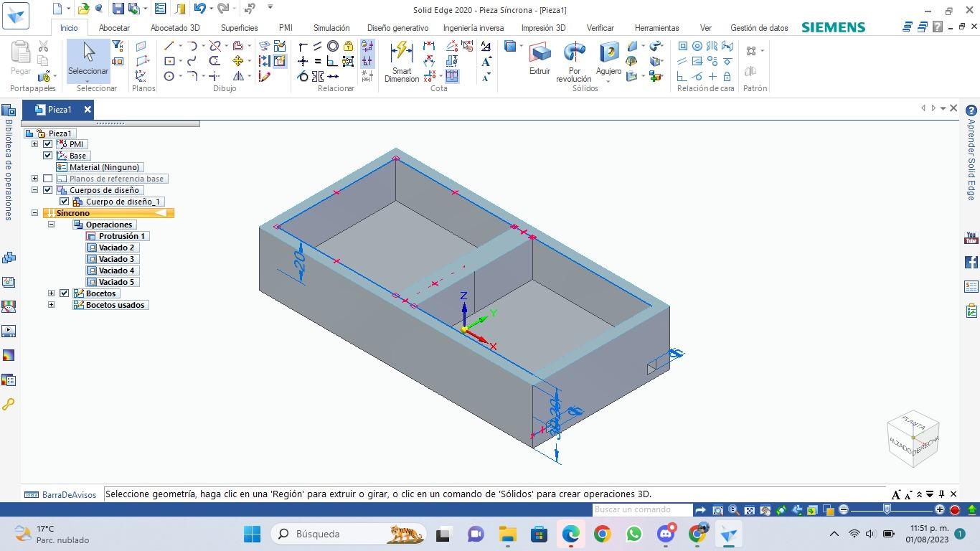Open the Herramientas tab
This screenshot has width=980, height=551.
click(x=656, y=28)
